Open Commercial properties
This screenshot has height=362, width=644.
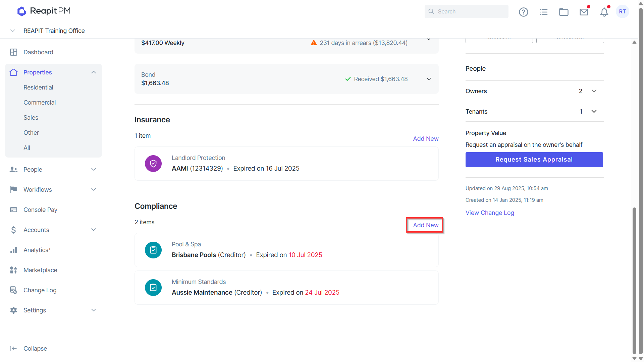(40, 103)
